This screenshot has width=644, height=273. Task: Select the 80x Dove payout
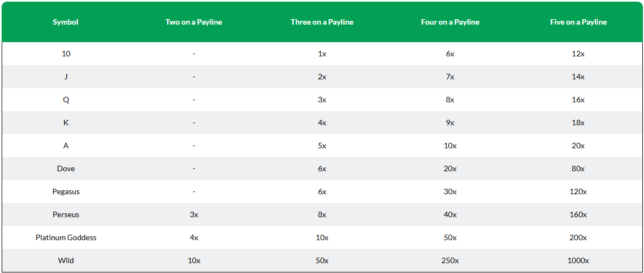(578, 169)
